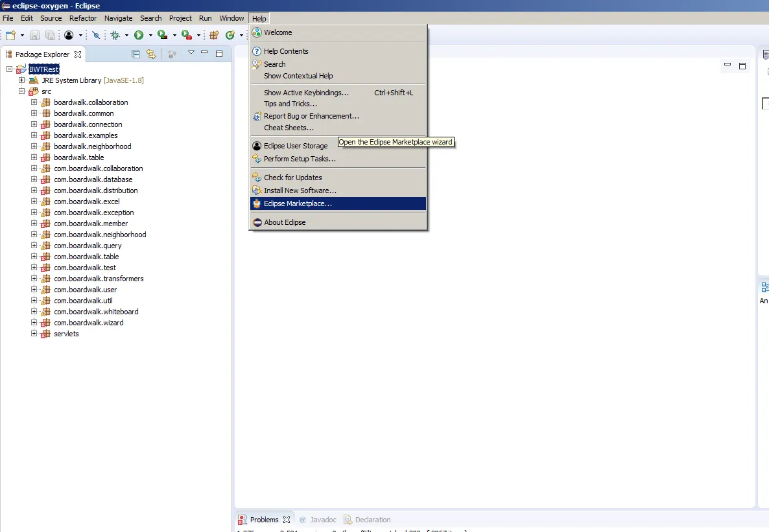The height and width of the screenshot is (532, 769).
Task: Choose Install New Software… menu item
Action: (338, 191)
